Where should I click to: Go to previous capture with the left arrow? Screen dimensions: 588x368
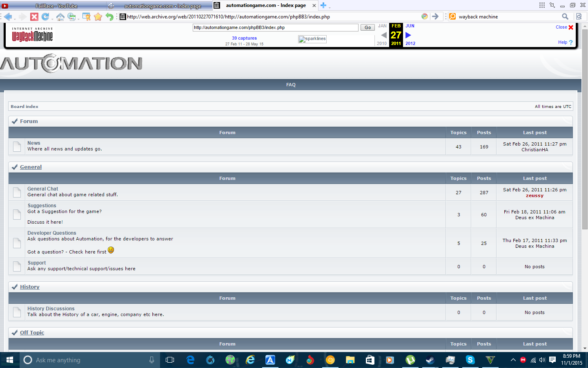384,35
